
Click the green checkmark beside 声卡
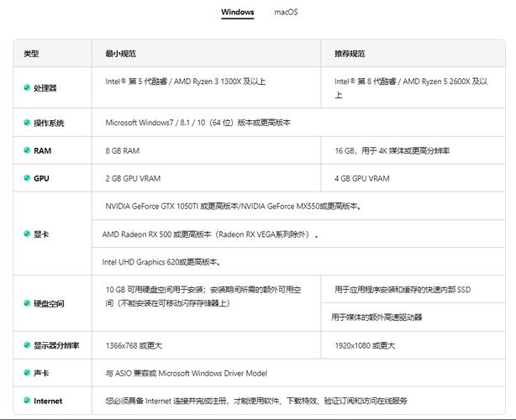27,373
